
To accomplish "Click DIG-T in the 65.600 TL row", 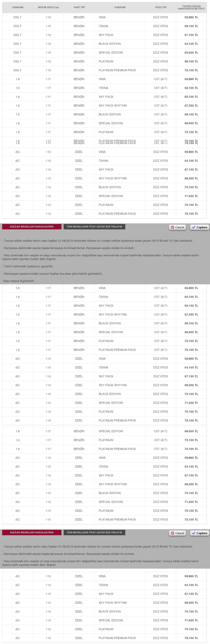I will click(17, 53).
